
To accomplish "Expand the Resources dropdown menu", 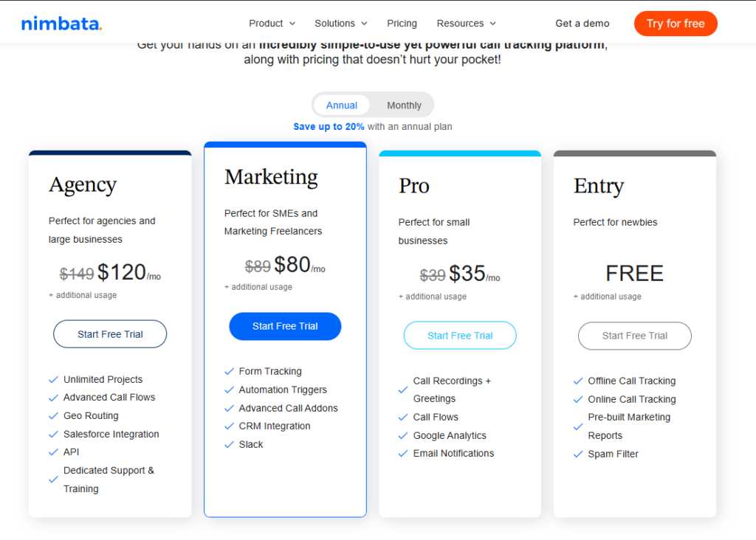I will click(466, 24).
